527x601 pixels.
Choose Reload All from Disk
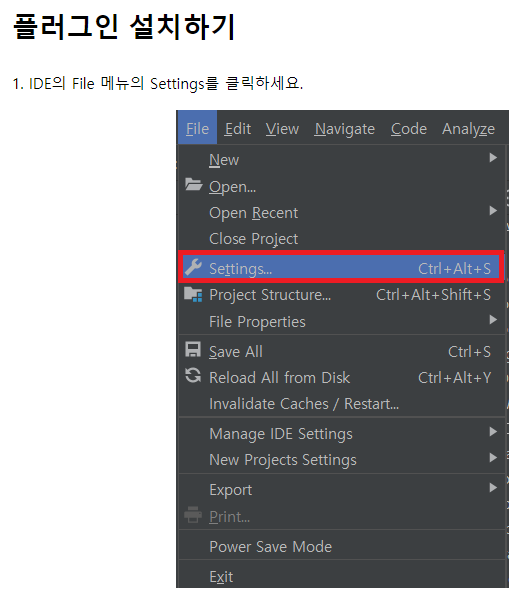(341, 378)
